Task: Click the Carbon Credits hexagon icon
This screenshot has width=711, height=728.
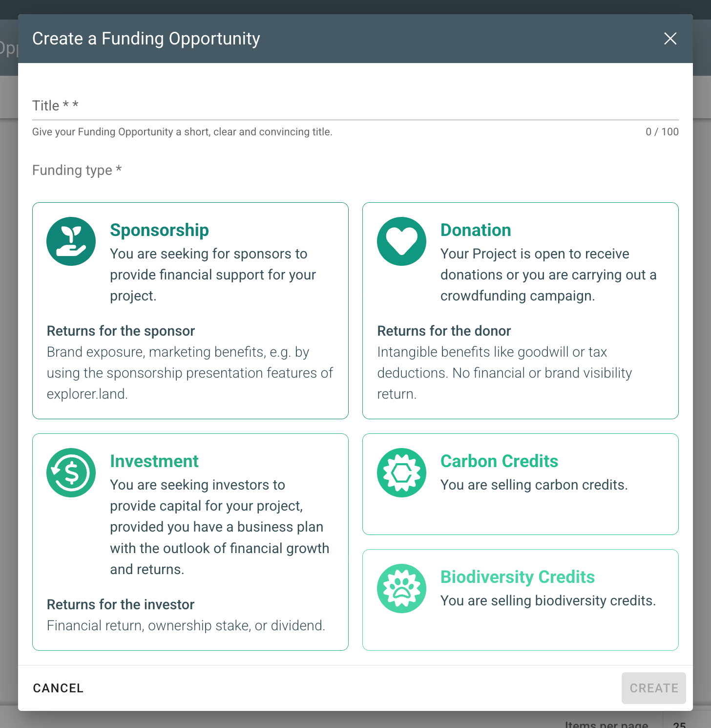Action: [x=401, y=472]
